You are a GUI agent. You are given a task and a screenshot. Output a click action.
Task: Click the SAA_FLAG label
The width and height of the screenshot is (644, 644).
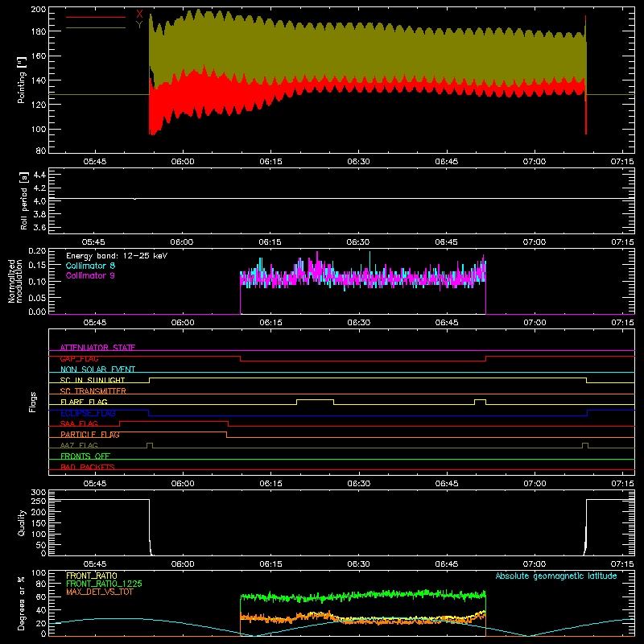[x=79, y=423]
